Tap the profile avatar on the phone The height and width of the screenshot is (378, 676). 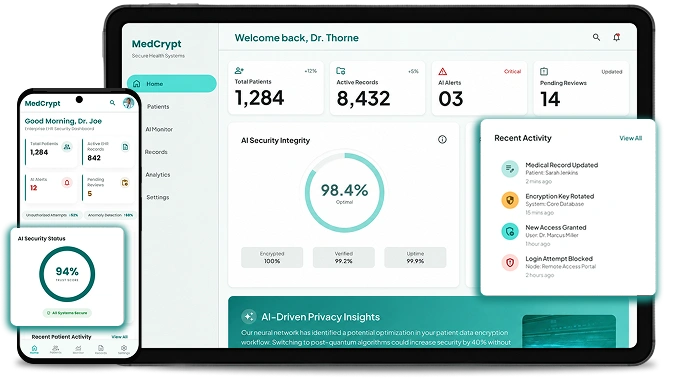coord(128,103)
